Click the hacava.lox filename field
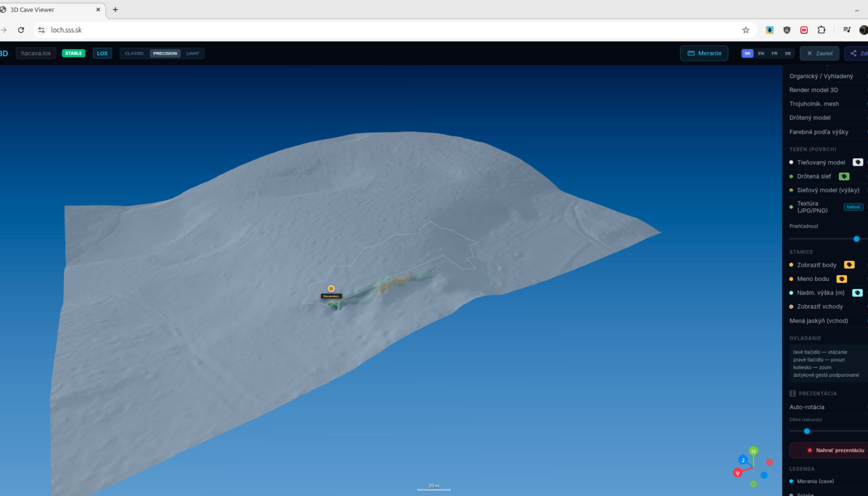 point(35,53)
